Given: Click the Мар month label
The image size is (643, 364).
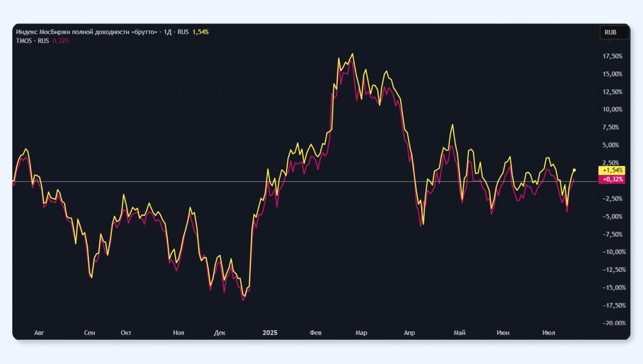Looking at the screenshot, I should tap(361, 333).
